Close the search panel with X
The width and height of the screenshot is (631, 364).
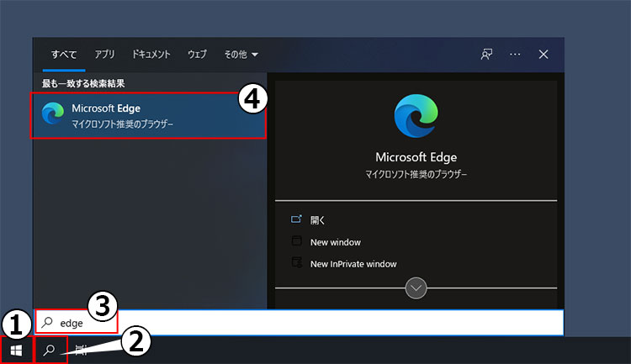coord(544,55)
